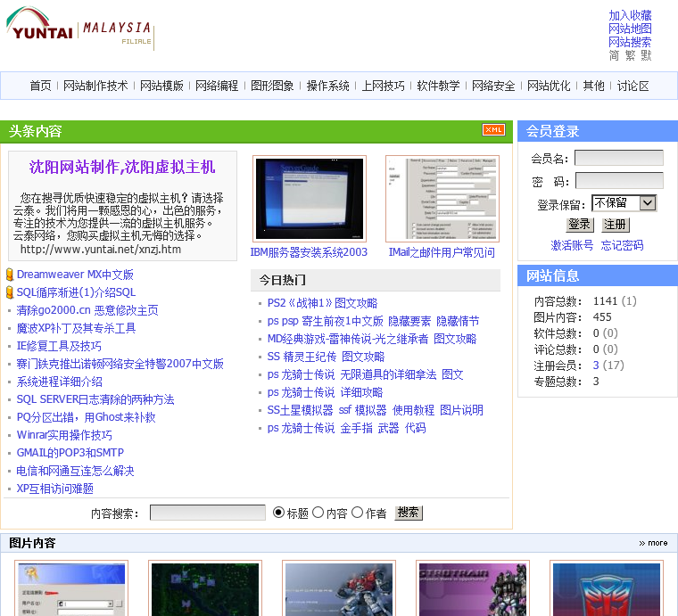Switch to 简 simplified Chinese

[614, 55]
